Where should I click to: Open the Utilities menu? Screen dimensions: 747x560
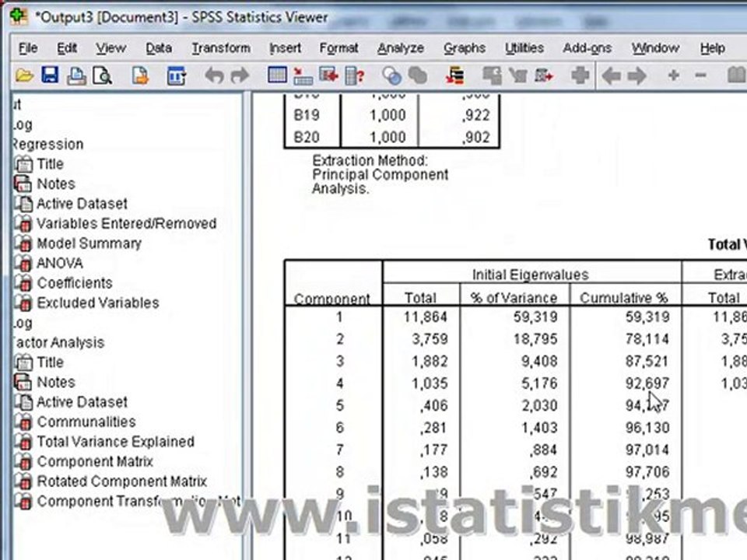524,48
